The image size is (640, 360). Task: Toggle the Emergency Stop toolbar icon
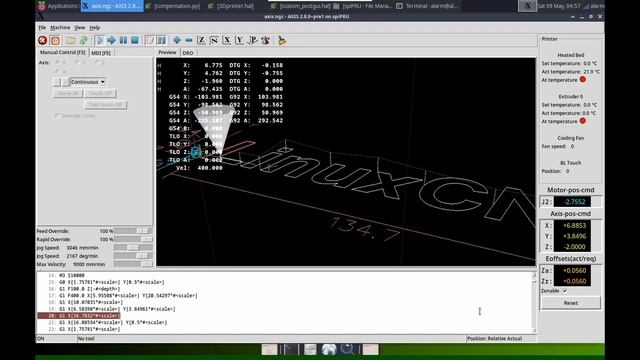pyautogui.click(x=42, y=40)
